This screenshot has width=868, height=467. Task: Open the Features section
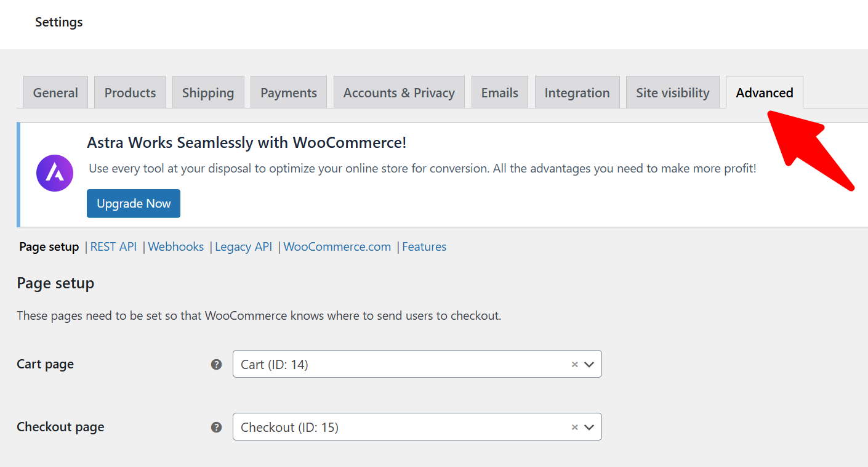click(424, 246)
